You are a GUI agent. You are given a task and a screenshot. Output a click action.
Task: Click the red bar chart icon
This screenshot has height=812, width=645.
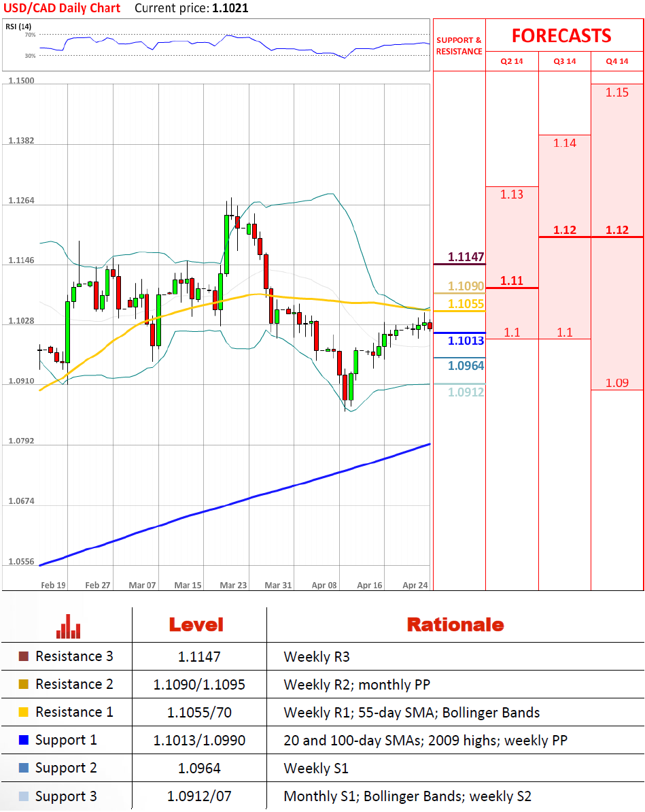pos(69,626)
